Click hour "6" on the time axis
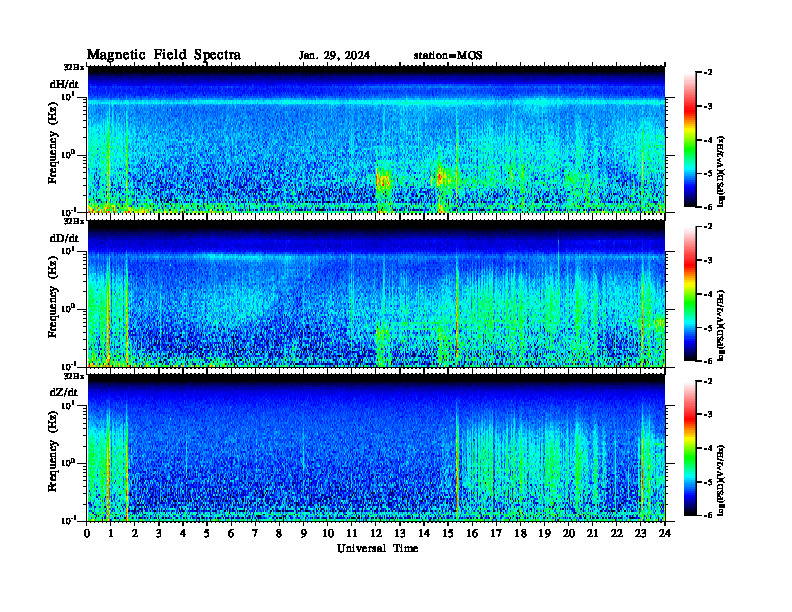Viewport: 792px width, 612px height. [x=231, y=533]
